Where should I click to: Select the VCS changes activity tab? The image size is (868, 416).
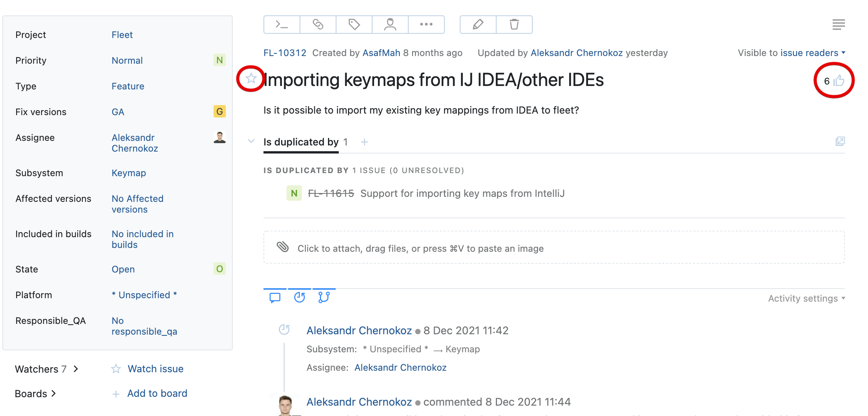pos(324,297)
